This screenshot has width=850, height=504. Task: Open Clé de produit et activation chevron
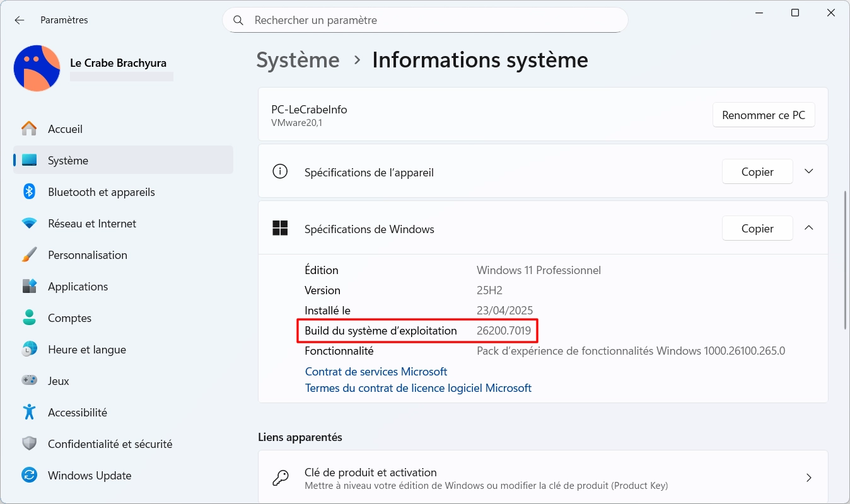tap(809, 478)
